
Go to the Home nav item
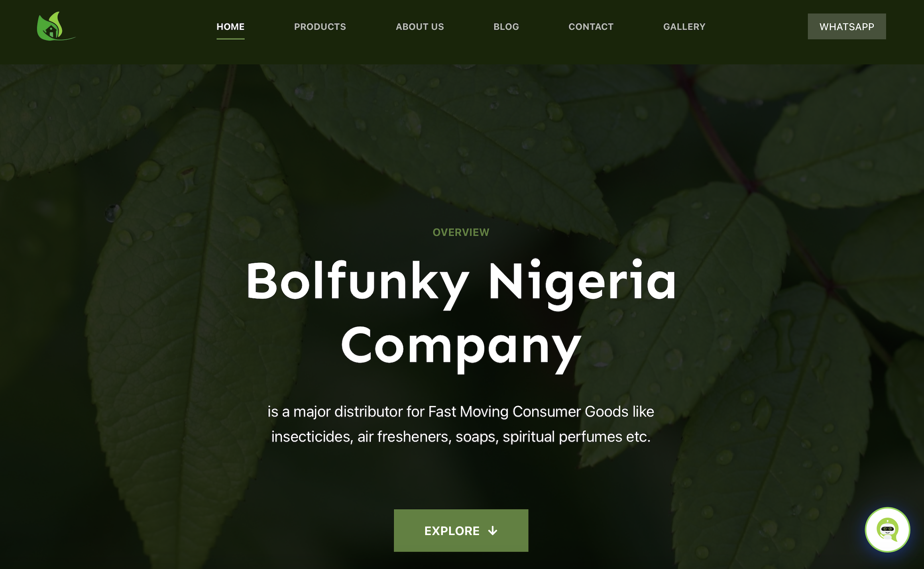[x=230, y=27]
